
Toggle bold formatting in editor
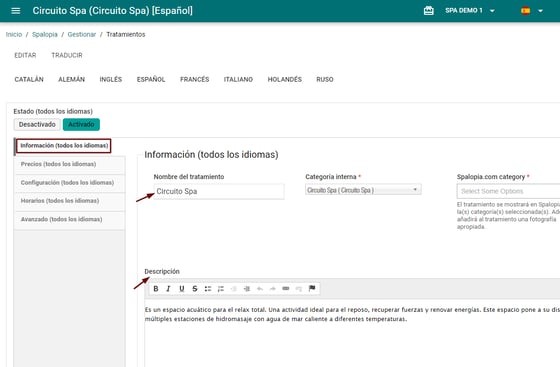pos(156,288)
